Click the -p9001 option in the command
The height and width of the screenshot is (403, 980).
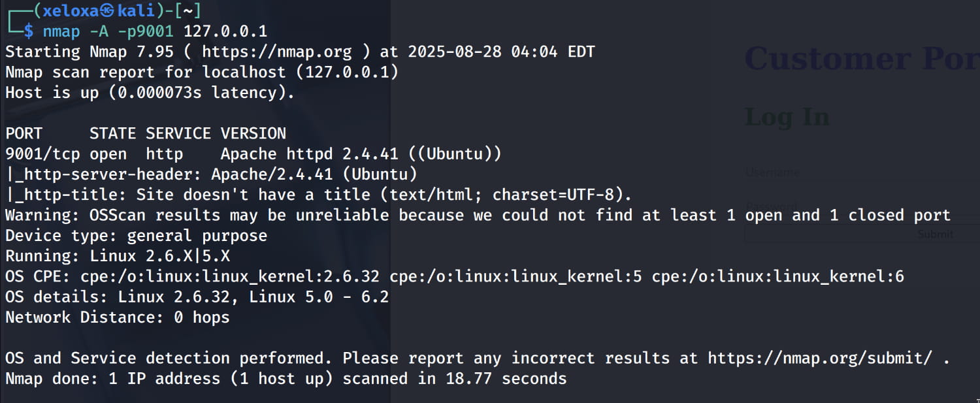(146, 31)
